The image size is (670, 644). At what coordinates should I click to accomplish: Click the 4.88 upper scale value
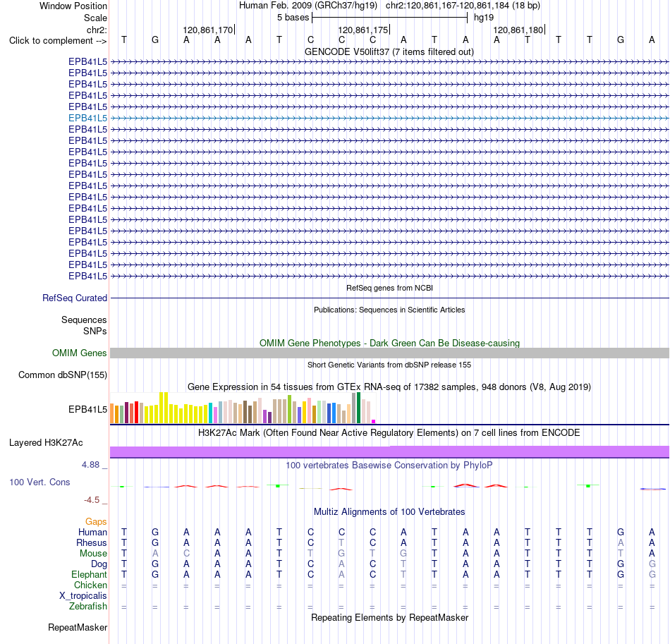coord(90,465)
